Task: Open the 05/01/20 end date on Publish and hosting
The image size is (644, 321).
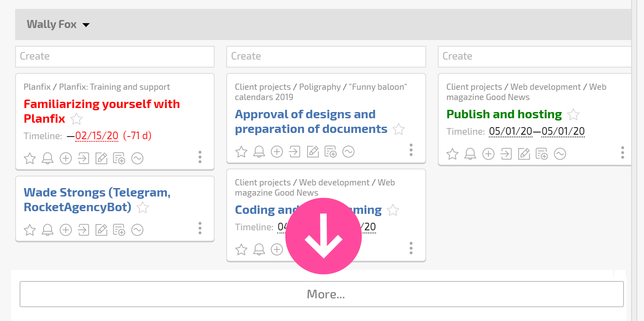Action: [x=563, y=131]
